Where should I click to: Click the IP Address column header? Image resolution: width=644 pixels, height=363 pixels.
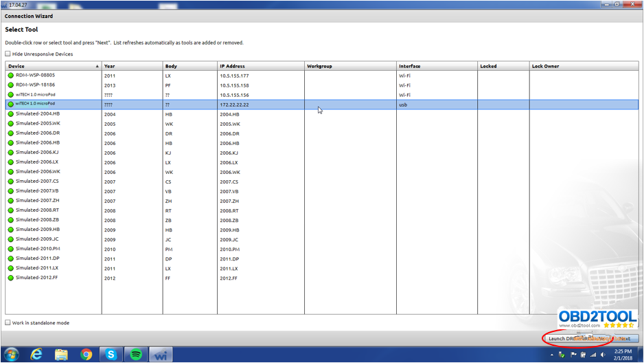tap(260, 66)
